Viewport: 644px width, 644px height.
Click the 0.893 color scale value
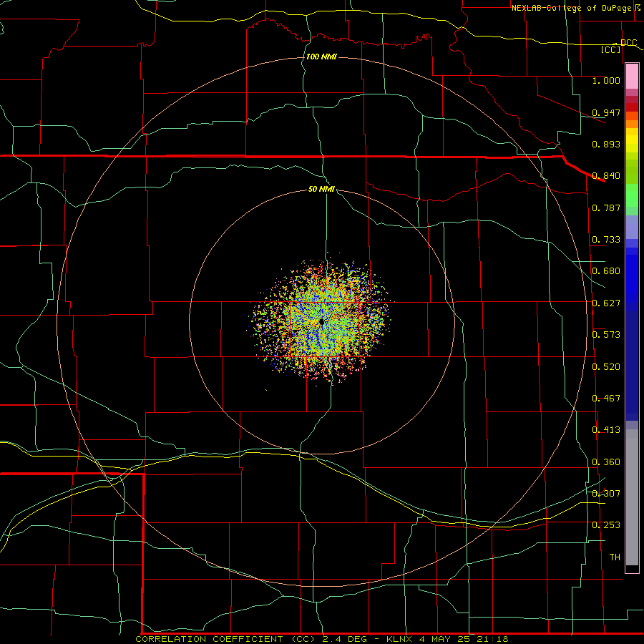(606, 144)
